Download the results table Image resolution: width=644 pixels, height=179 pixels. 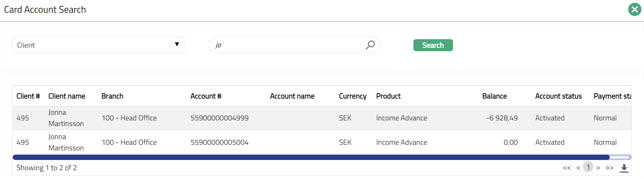point(624,168)
